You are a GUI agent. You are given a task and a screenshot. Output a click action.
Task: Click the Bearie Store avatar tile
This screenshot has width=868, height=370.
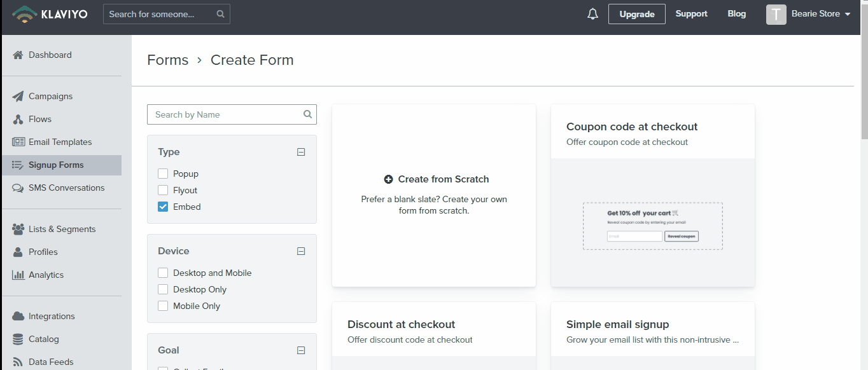coord(776,14)
